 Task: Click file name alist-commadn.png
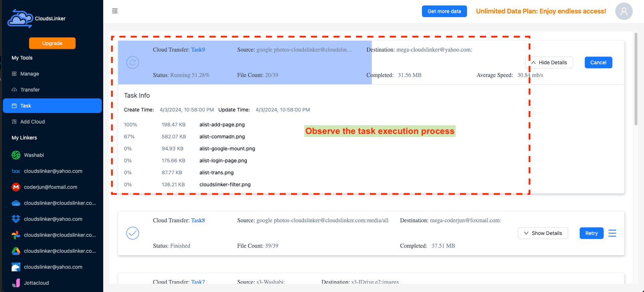click(222, 137)
